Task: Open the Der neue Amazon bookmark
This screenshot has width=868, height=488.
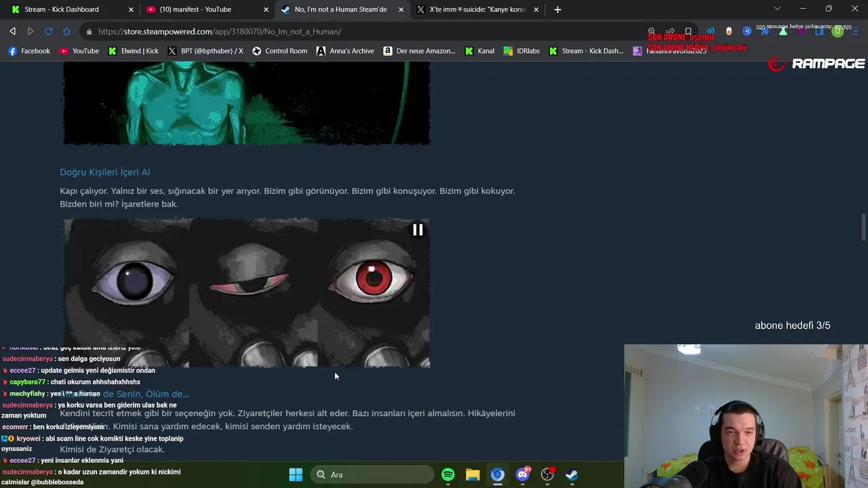Action: (419, 51)
